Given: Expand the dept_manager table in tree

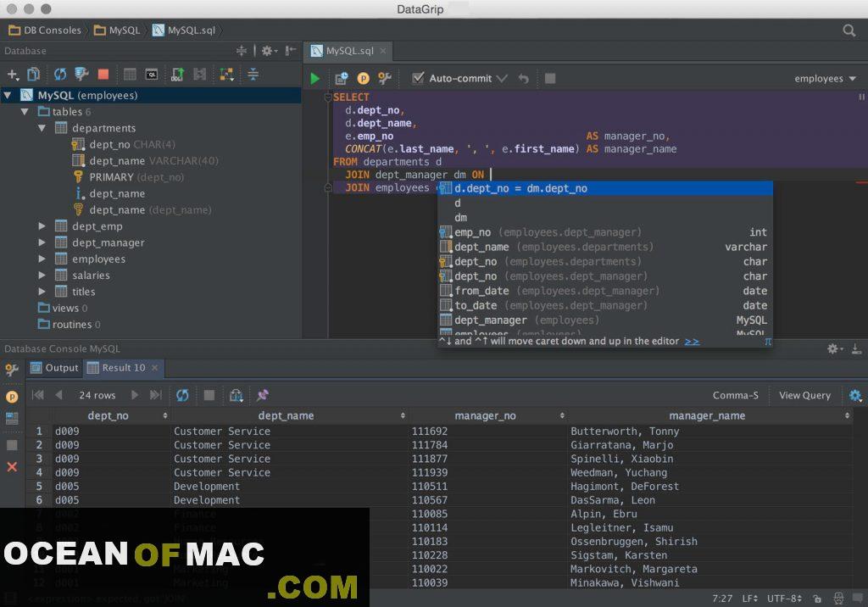Looking at the screenshot, I should point(42,242).
